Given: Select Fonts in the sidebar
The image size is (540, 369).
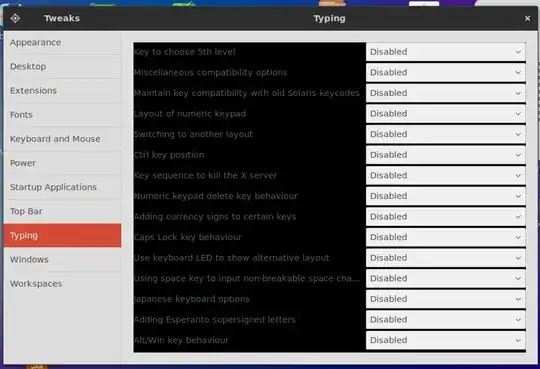Looking at the screenshot, I should pyautogui.click(x=62, y=115).
